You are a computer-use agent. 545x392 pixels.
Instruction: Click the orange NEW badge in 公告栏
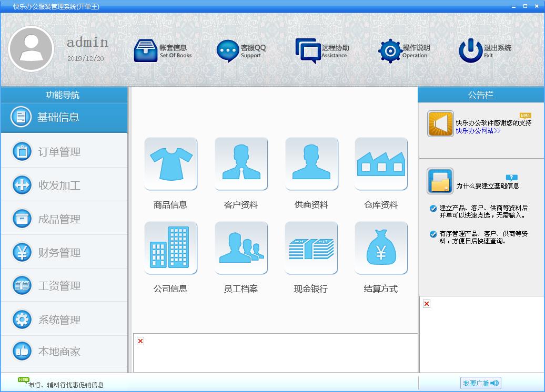coord(526,115)
